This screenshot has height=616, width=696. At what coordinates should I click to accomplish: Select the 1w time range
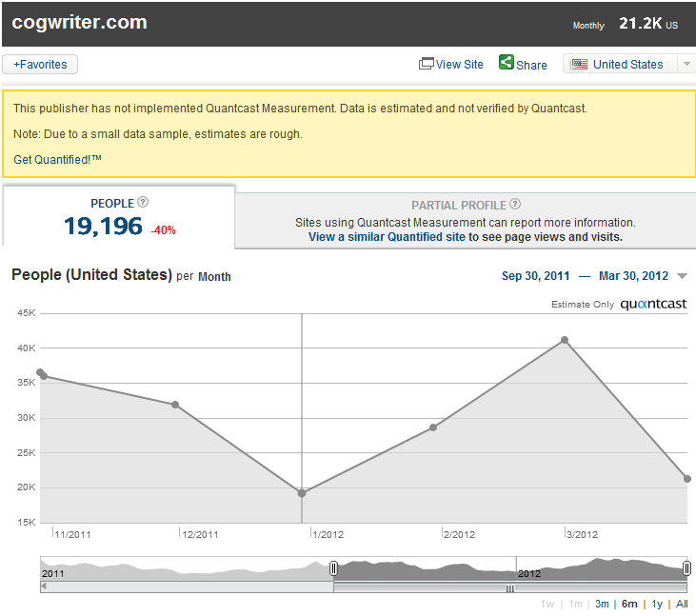click(547, 604)
